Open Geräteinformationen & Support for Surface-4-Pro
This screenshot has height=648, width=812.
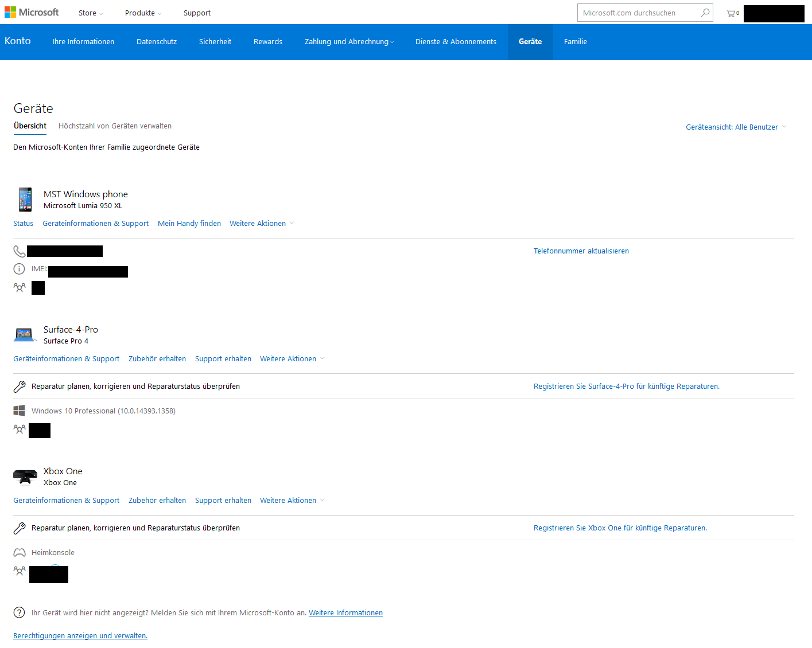click(x=67, y=359)
